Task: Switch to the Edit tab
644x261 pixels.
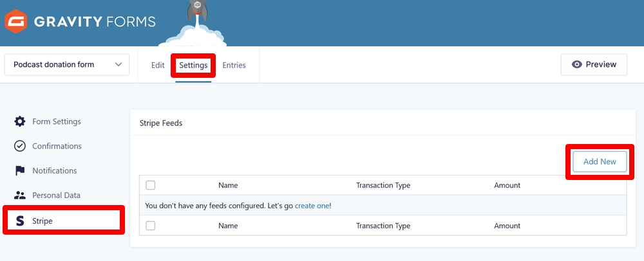Action: click(x=158, y=65)
